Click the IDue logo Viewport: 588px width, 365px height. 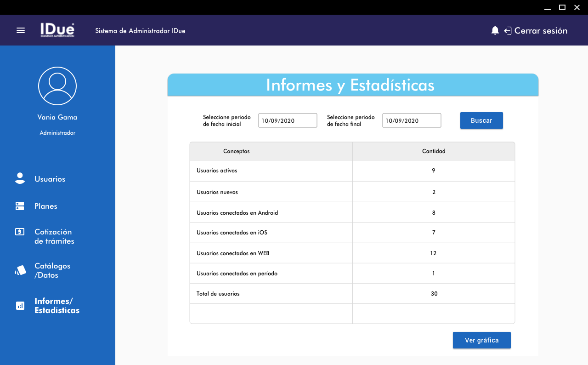(x=57, y=30)
